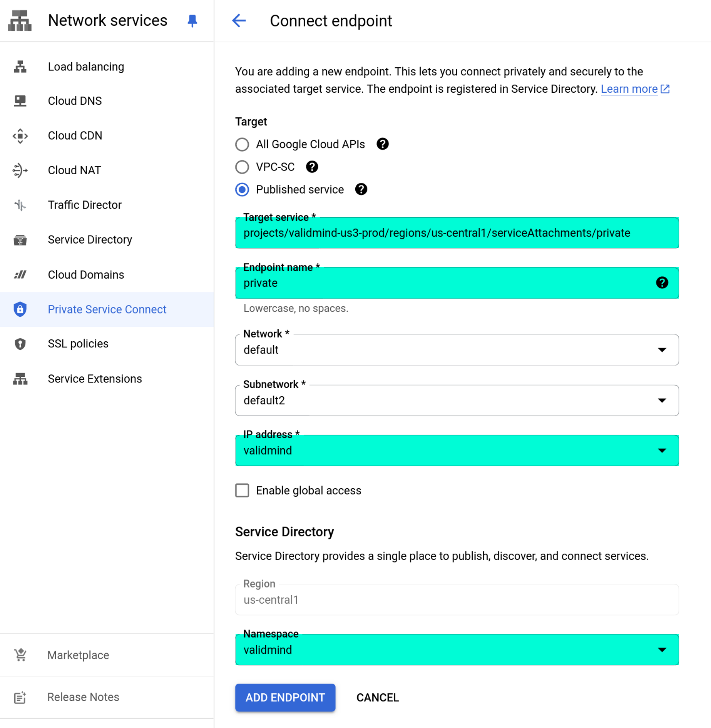Select the All Google Cloud APIs option
This screenshot has width=711, height=728.
pos(242,144)
